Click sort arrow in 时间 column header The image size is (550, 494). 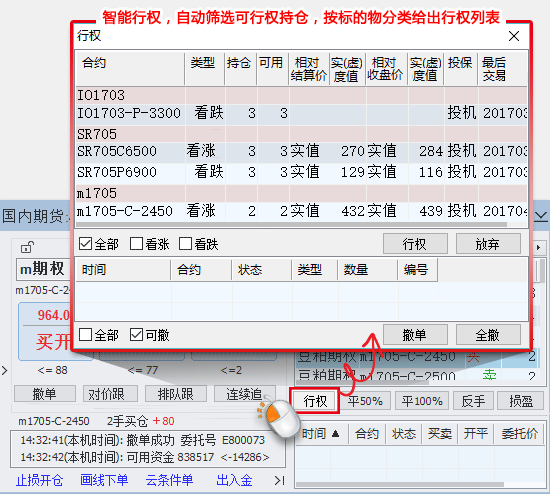coord(335,434)
